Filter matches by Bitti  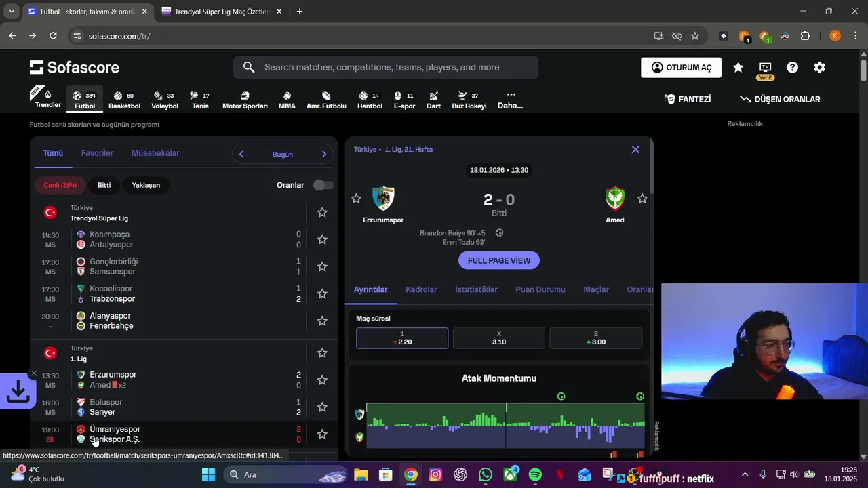(104, 185)
